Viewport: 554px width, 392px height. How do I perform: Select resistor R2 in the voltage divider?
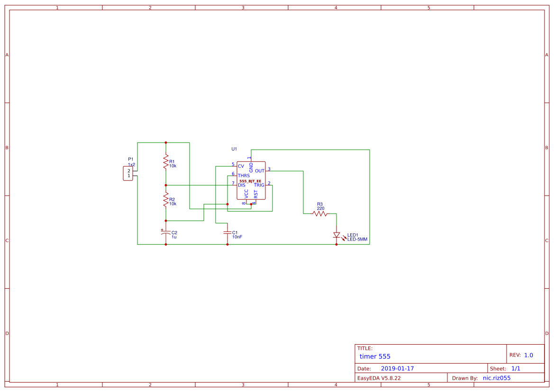tap(166, 200)
